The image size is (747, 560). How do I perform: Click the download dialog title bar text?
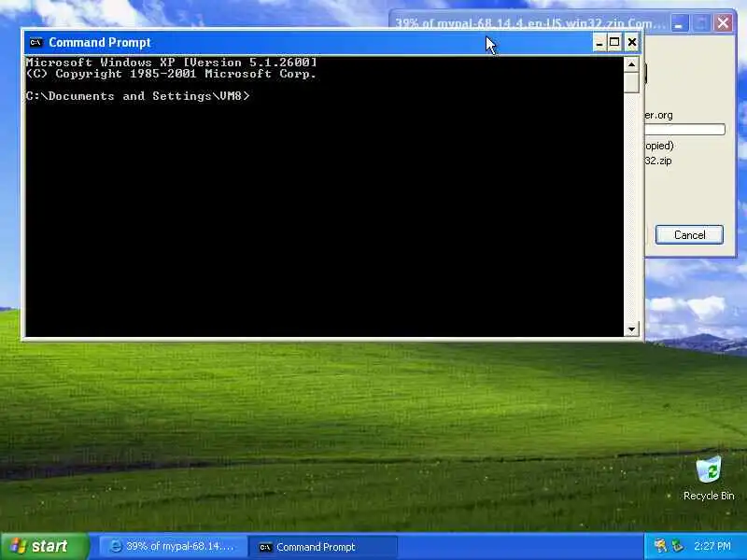click(x=529, y=22)
